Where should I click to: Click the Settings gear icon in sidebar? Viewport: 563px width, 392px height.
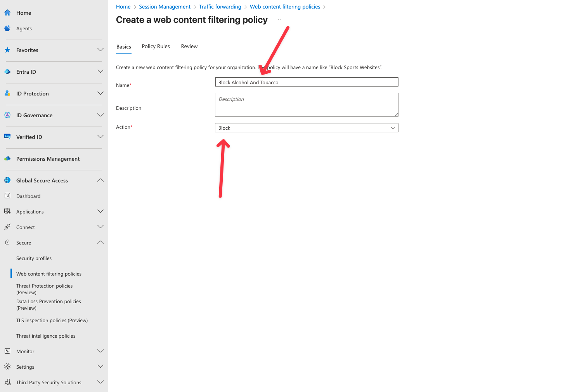(x=7, y=367)
